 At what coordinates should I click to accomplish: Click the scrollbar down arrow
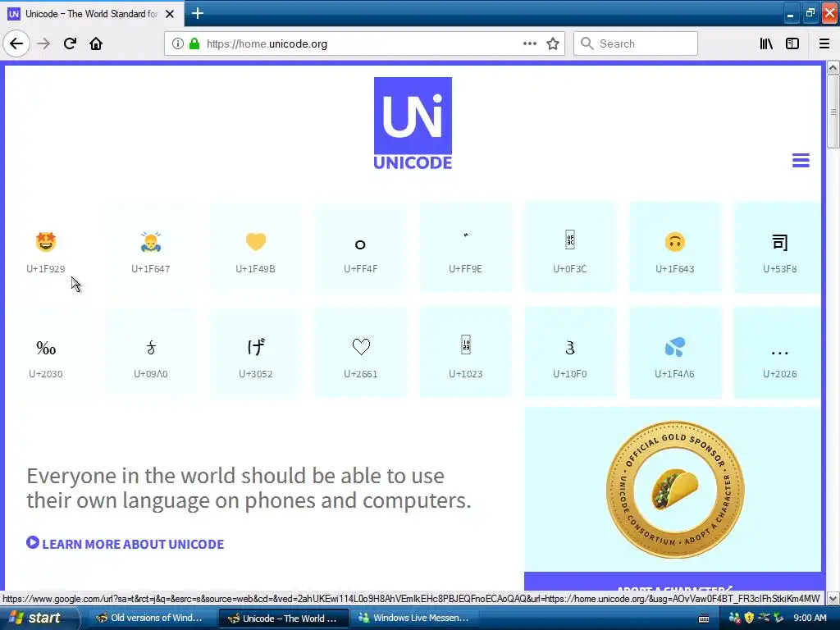[x=833, y=598]
